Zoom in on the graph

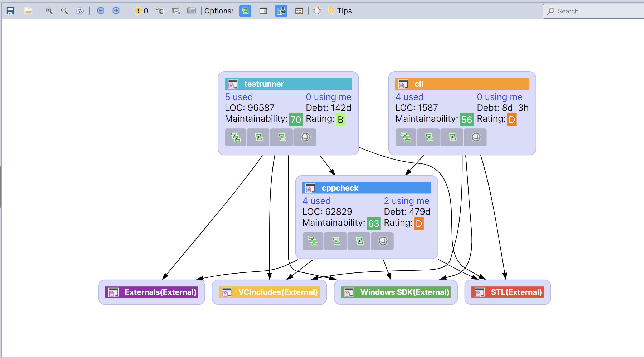coord(49,11)
